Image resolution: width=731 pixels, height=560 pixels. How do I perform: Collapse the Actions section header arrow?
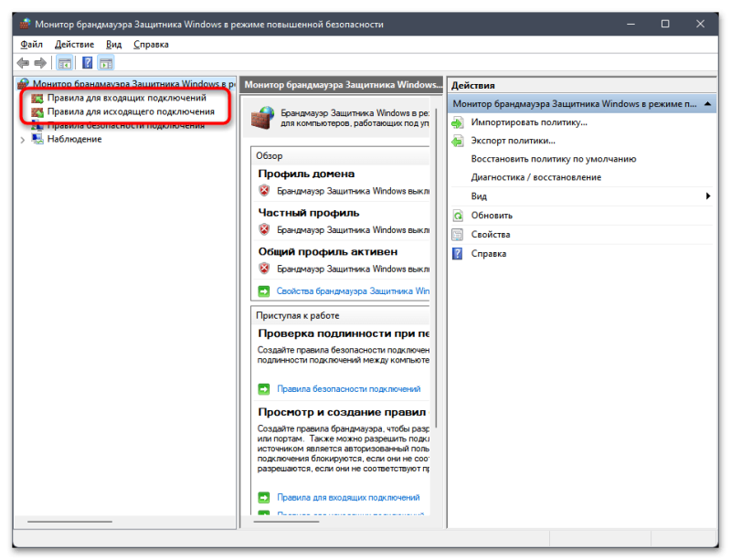point(707,104)
